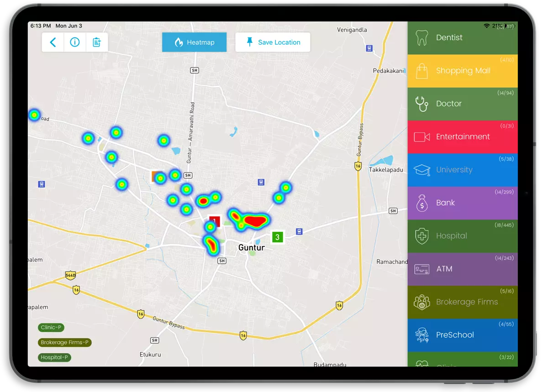Click the Doctor stethoscope icon
Viewport: 548px width, 392px height.
click(422, 104)
